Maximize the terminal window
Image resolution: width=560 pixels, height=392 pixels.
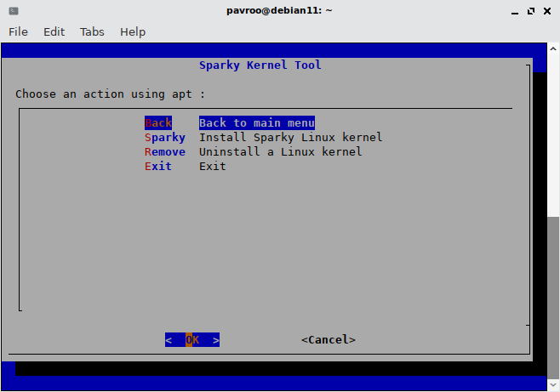(x=531, y=11)
